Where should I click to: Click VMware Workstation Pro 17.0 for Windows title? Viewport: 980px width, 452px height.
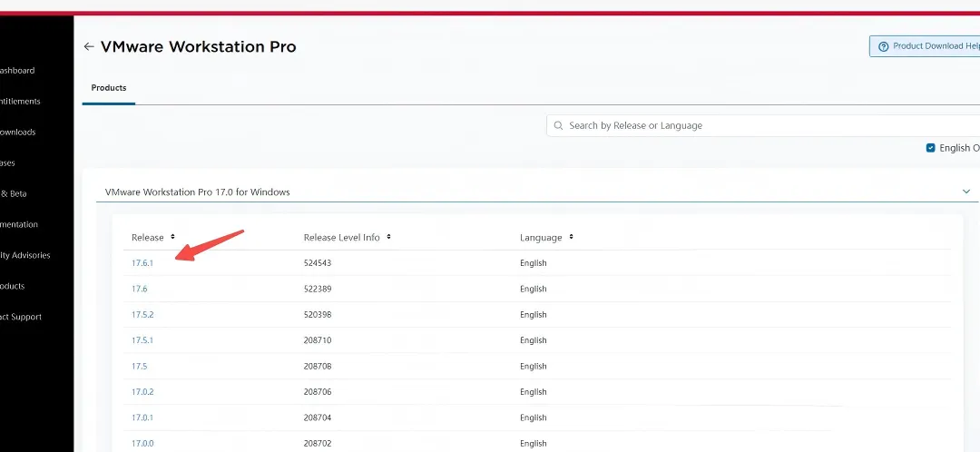(198, 192)
